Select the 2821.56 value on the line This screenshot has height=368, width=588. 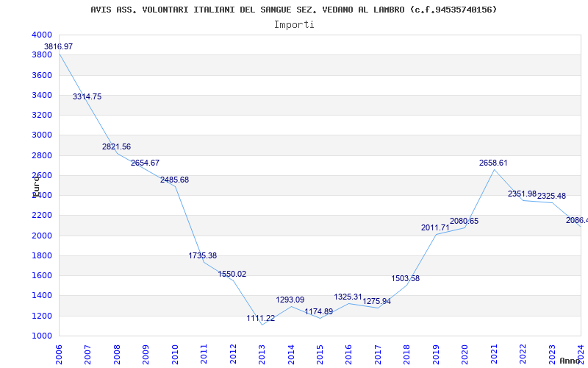coord(116,146)
